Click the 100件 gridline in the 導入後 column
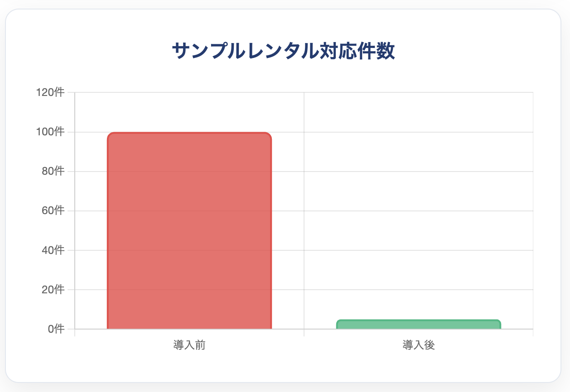 [x=419, y=132]
